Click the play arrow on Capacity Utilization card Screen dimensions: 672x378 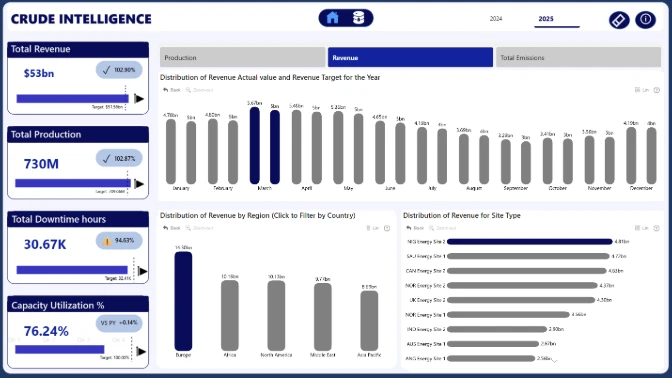(x=141, y=352)
